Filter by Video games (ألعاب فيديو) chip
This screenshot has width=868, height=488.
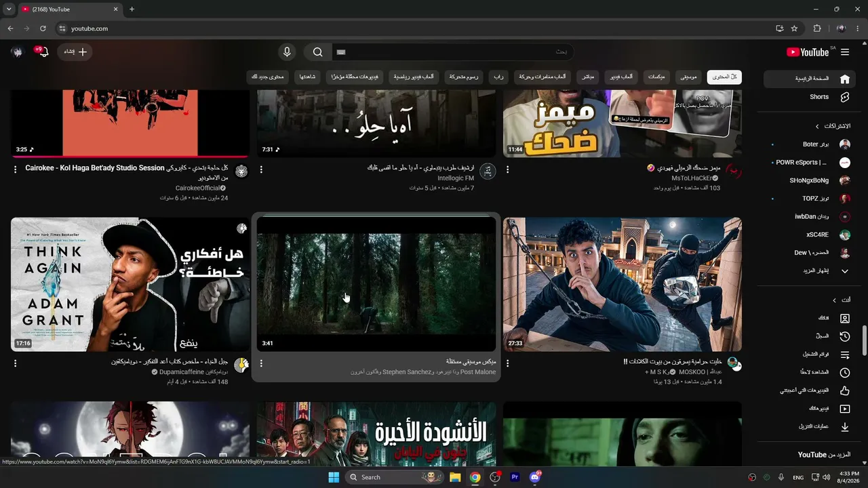621,77
